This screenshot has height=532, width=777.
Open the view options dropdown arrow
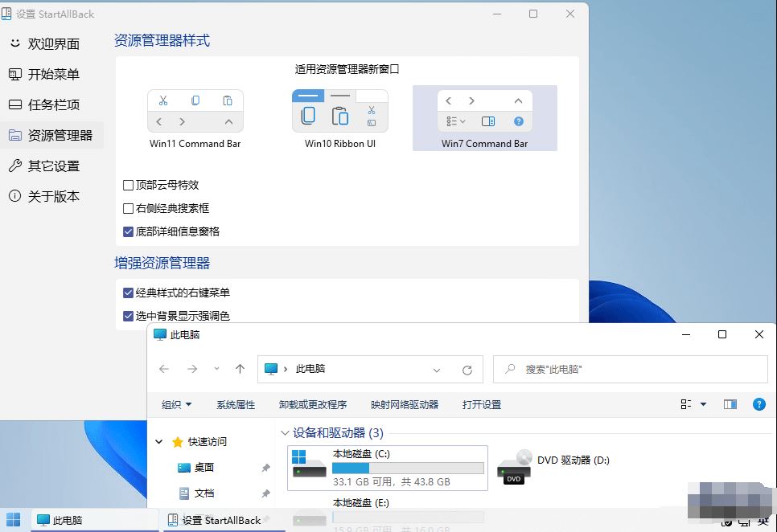[703, 404]
